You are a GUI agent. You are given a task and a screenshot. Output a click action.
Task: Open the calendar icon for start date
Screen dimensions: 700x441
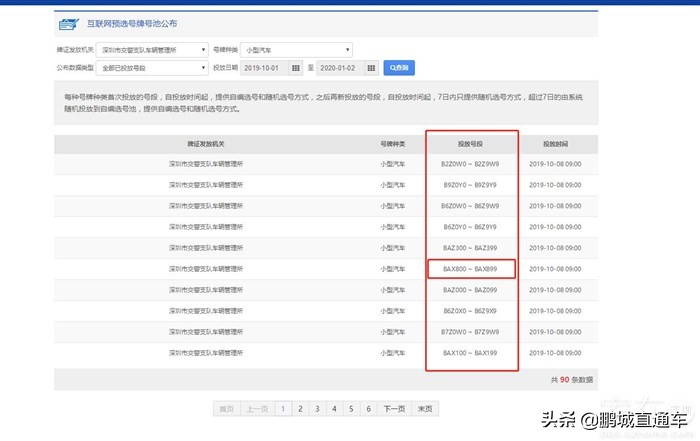[296, 68]
